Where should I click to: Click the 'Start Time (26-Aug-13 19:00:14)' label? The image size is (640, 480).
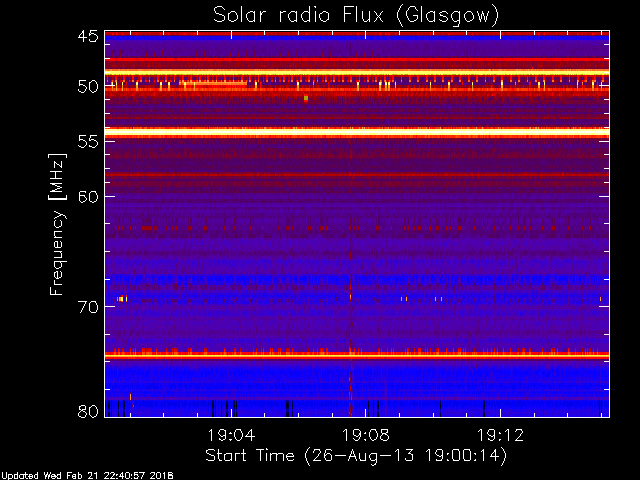[356, 456]
